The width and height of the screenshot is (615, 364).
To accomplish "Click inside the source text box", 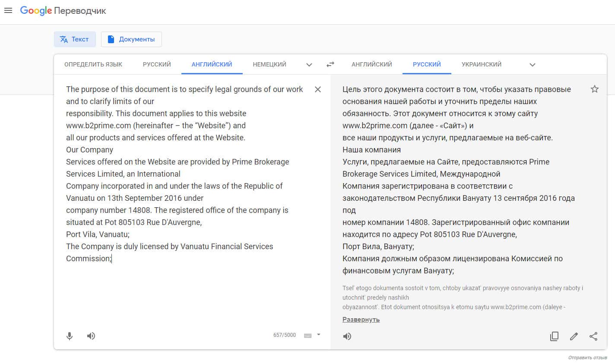I will coord(186,294).
